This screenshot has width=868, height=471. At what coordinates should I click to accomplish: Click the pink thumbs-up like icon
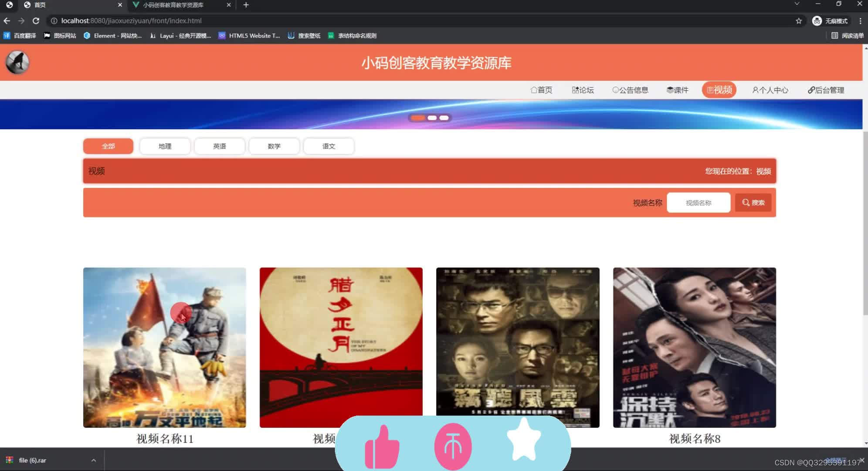pyautogui.click(x=382, y=447)
